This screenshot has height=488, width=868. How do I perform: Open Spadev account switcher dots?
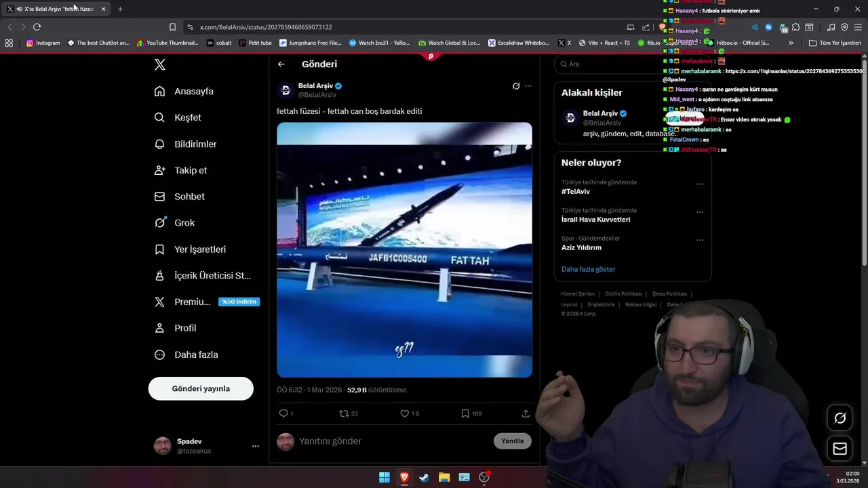click(x=256, y=446)
